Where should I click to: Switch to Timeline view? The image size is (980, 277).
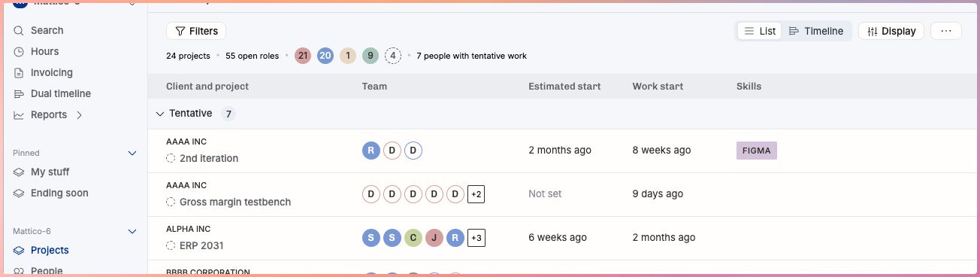[816, 31]
